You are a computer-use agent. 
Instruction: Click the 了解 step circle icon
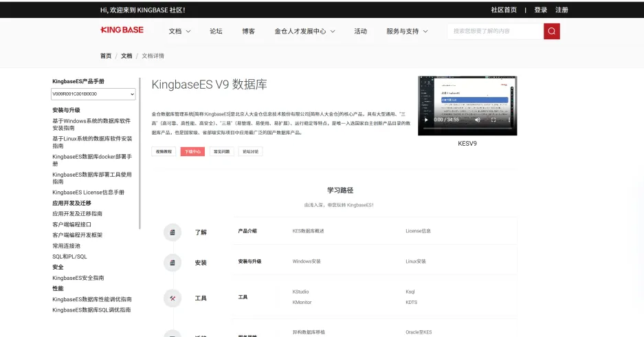pyautogui.click(x=173, y=232)
